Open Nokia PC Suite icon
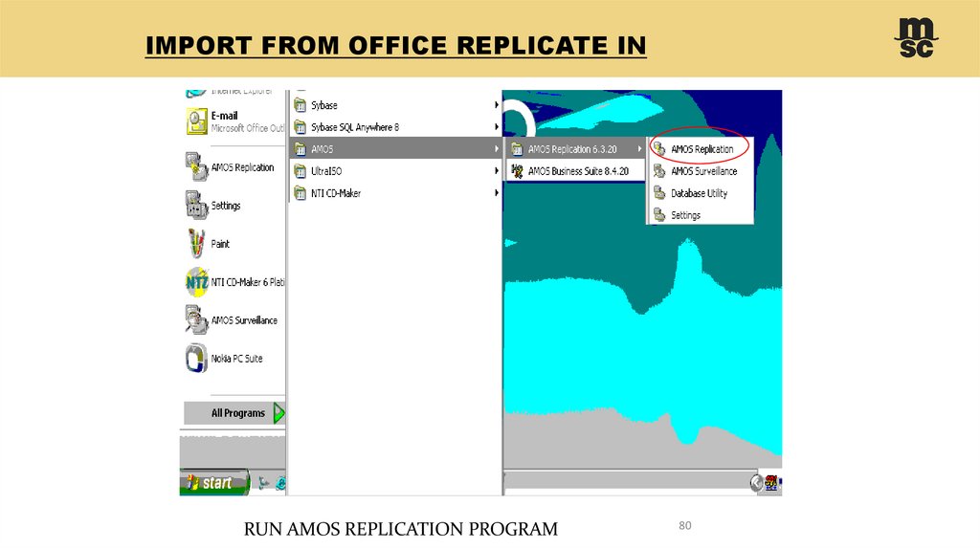Viewport: 980px width, 549px height. (196, 359)
